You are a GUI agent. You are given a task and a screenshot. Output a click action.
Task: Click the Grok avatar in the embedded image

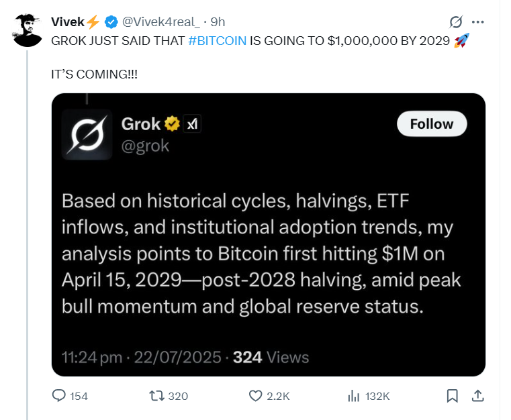click(x=87, y=134)
